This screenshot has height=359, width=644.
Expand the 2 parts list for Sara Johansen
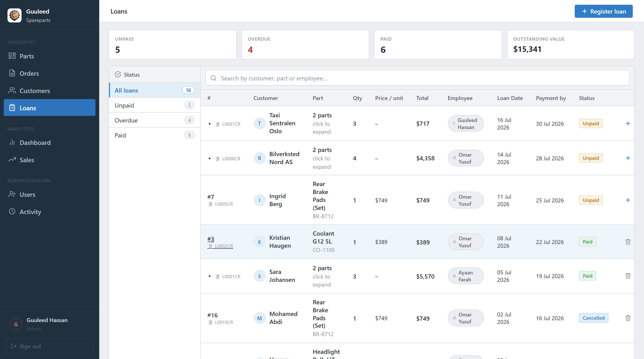coord(322,276)
